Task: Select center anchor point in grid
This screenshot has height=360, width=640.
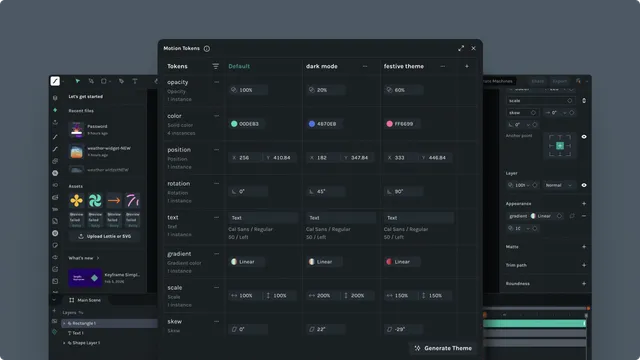Action: click(x=560, y=146)
